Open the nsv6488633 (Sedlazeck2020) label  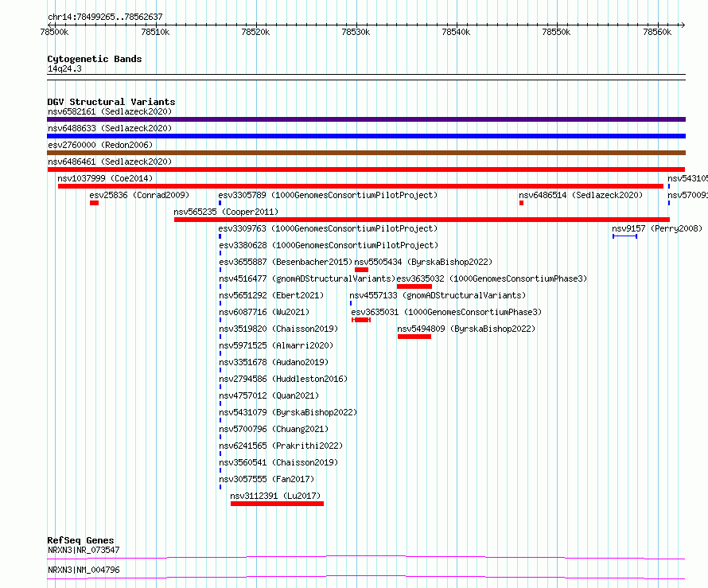[110, 128]
